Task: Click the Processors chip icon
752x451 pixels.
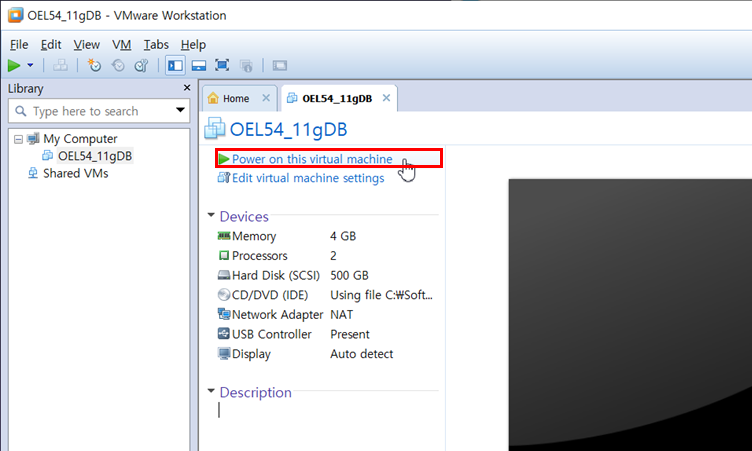Action: 224,255
